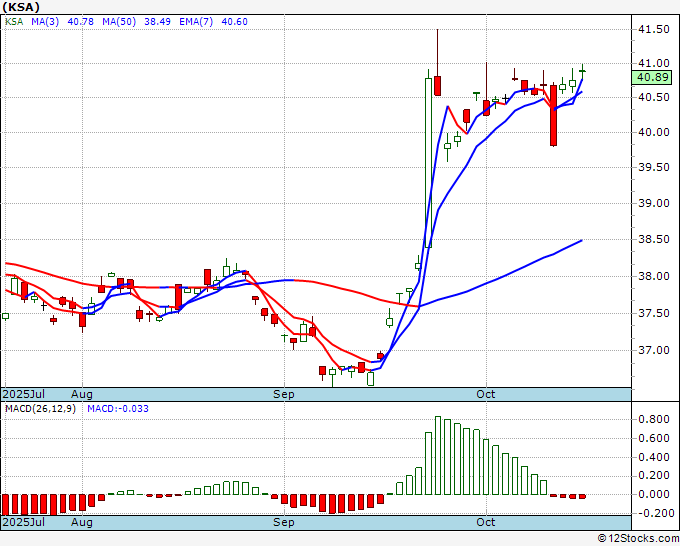The height and width of the screenshot is (546, 680).
Task: Click the 12Stocks.com copyright link
Action: pyautogui.click(x=638, y=539)
